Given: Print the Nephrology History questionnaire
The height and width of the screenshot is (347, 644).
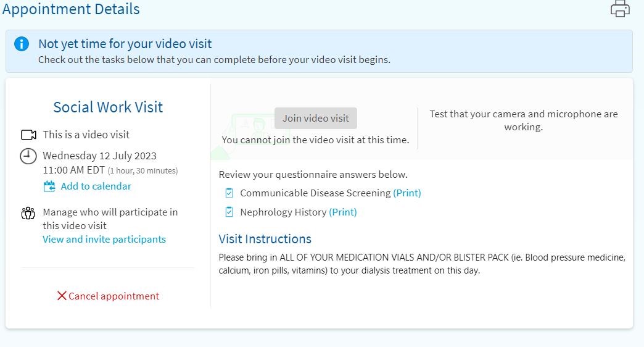Looking at the screenshot, I should [x=343, y=212].
